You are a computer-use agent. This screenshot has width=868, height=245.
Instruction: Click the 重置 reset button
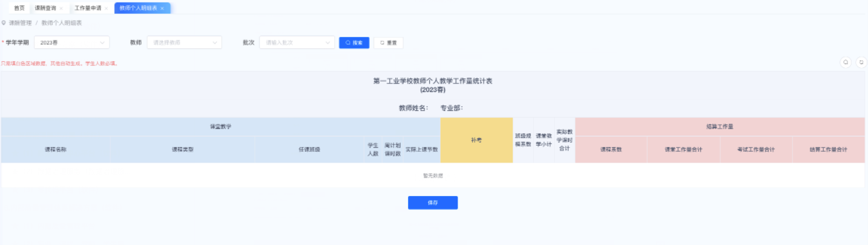pyautogui.click(x=388, y=43)
